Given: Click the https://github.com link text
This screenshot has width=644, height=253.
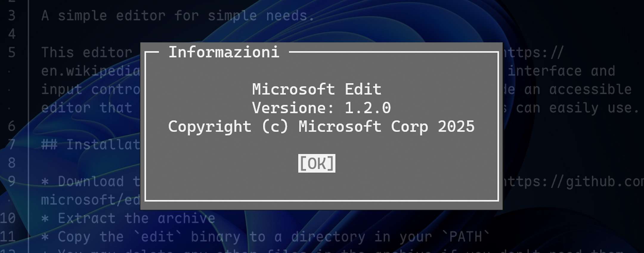Looking at the screenshot, I should tap(572, 181).
